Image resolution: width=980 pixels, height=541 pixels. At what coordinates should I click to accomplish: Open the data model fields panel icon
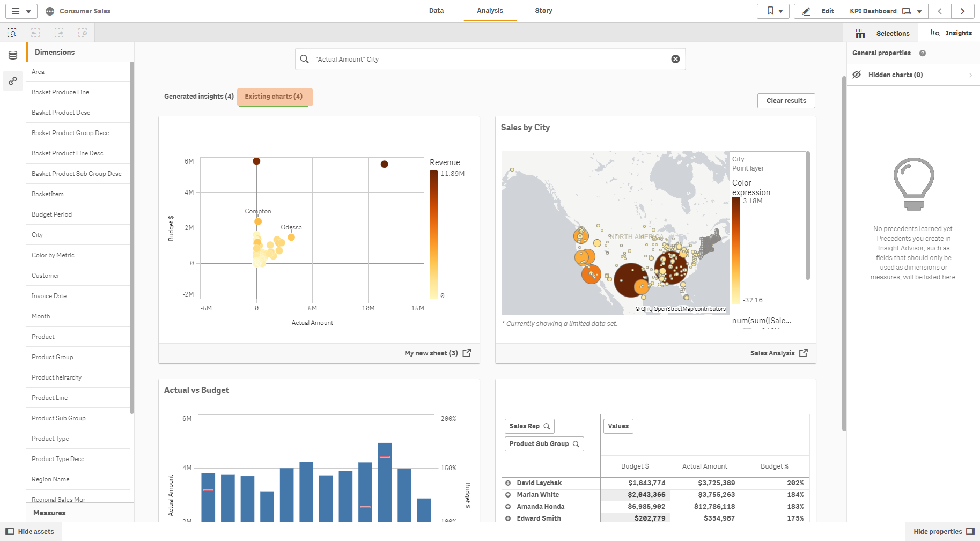pos(12,55)
